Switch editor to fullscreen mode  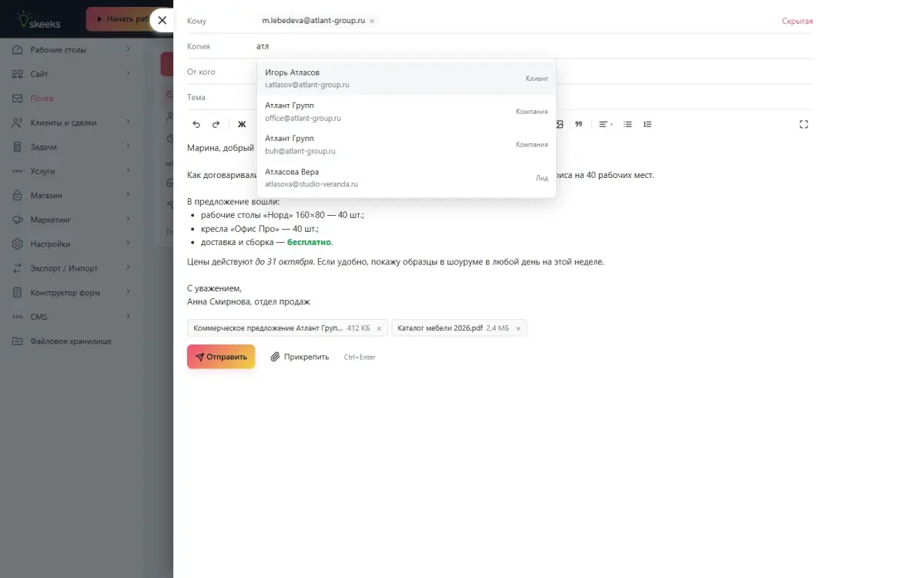(x=804, y=124)
